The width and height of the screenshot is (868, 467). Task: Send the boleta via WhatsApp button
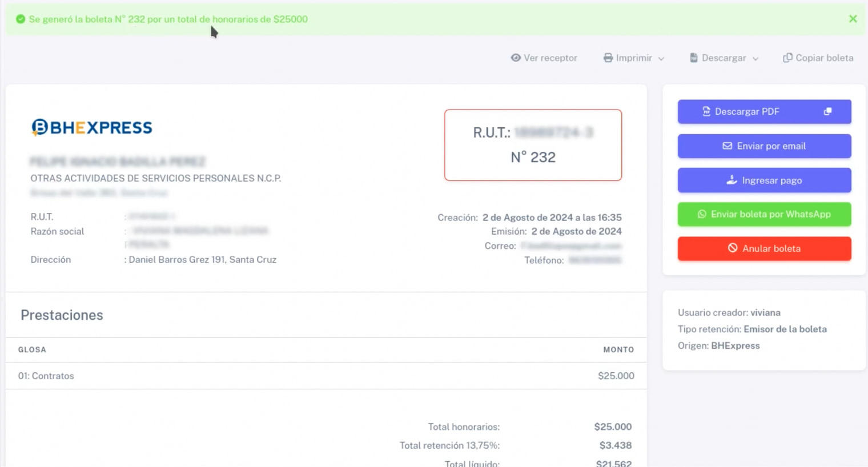pos(764,214)
